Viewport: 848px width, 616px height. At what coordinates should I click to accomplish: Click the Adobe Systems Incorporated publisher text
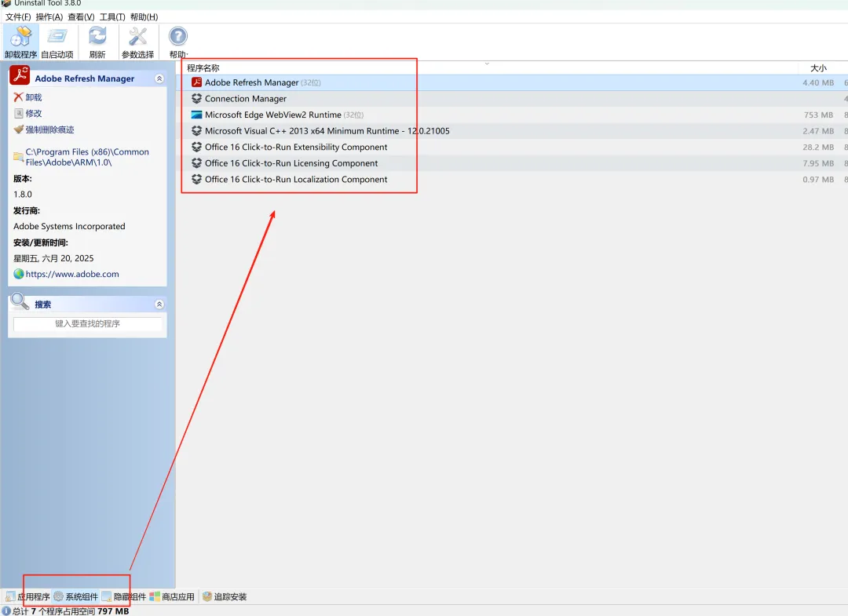pyautogui.click(x=69, y=226)
